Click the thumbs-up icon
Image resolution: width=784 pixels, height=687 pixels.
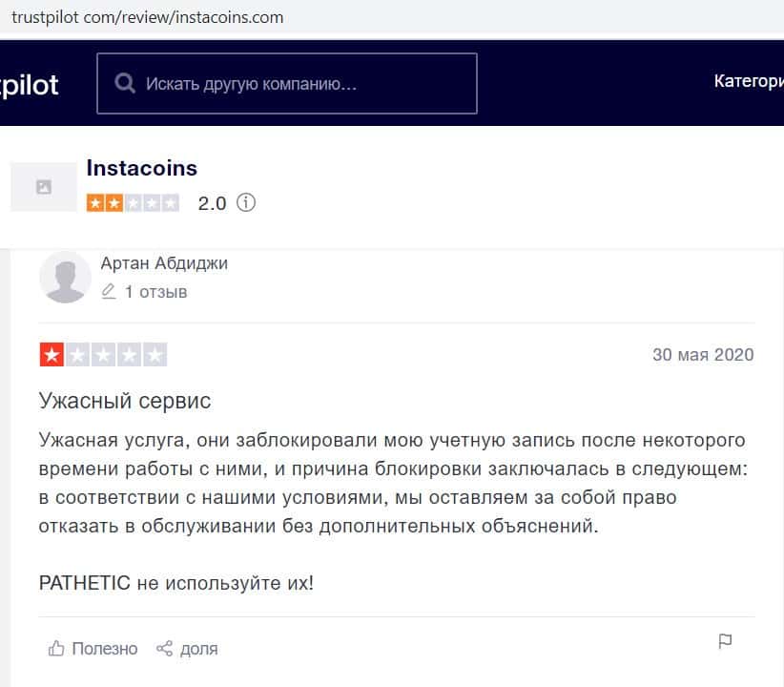point(56,649)
